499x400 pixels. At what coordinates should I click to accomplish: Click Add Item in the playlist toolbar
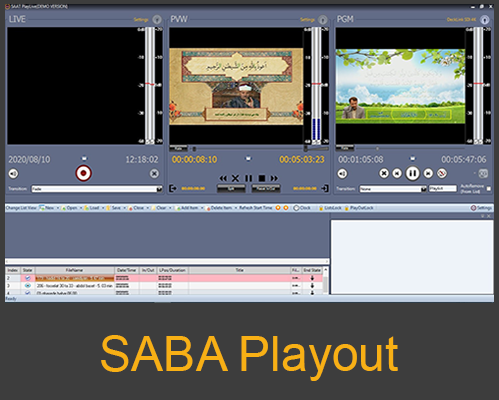click(x=187, y=208)
